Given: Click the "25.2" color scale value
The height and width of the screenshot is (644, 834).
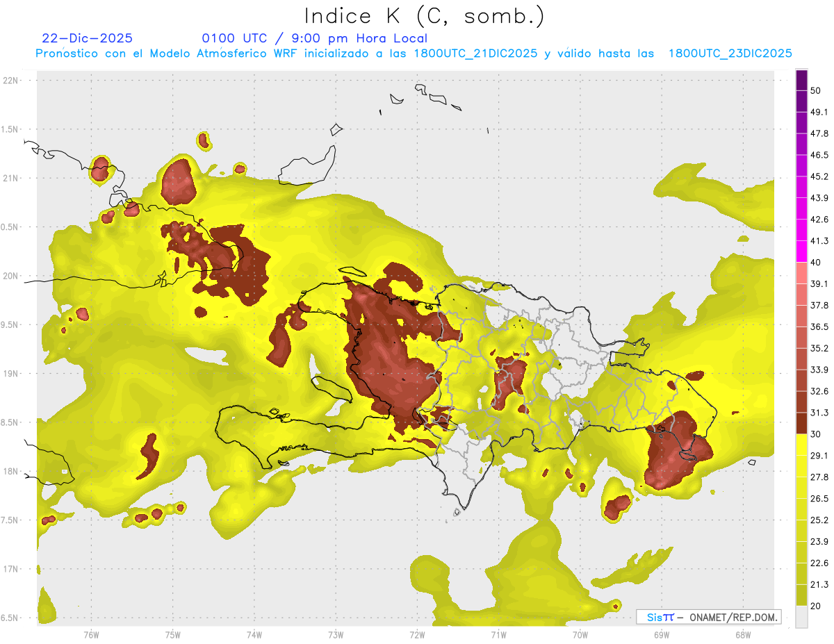Looking at the screenshot, I should tap(819, 520).
